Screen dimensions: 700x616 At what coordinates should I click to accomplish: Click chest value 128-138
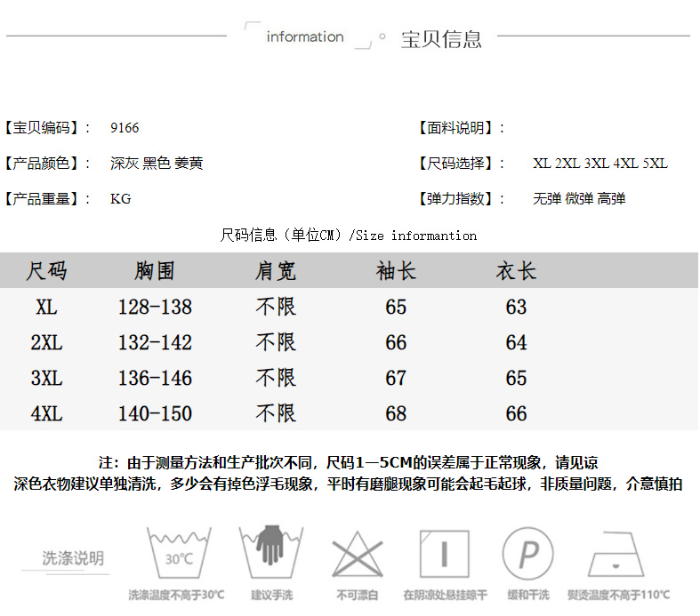tap(155, 307)
